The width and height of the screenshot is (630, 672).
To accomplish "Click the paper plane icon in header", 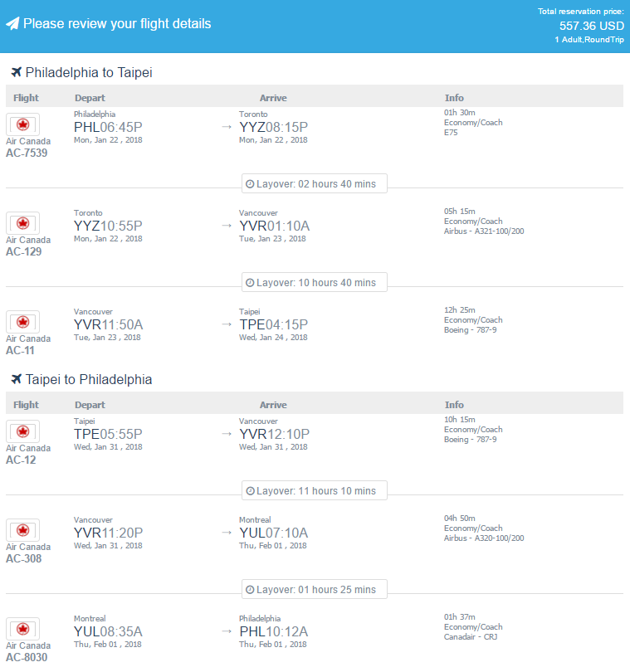I will point(12,23).
